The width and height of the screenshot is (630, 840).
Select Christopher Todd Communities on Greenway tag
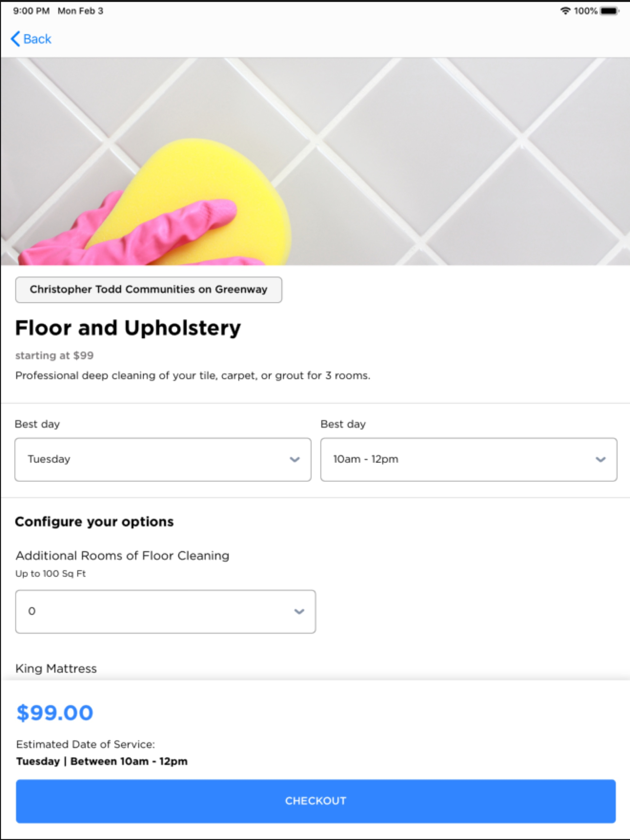click(x=149, y=290)
